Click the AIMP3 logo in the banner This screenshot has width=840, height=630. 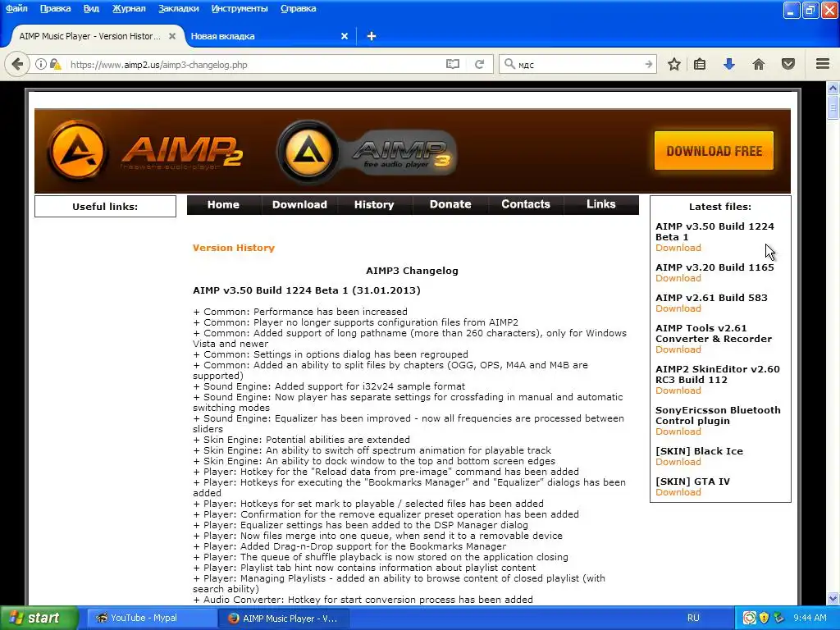pos(367,152)
